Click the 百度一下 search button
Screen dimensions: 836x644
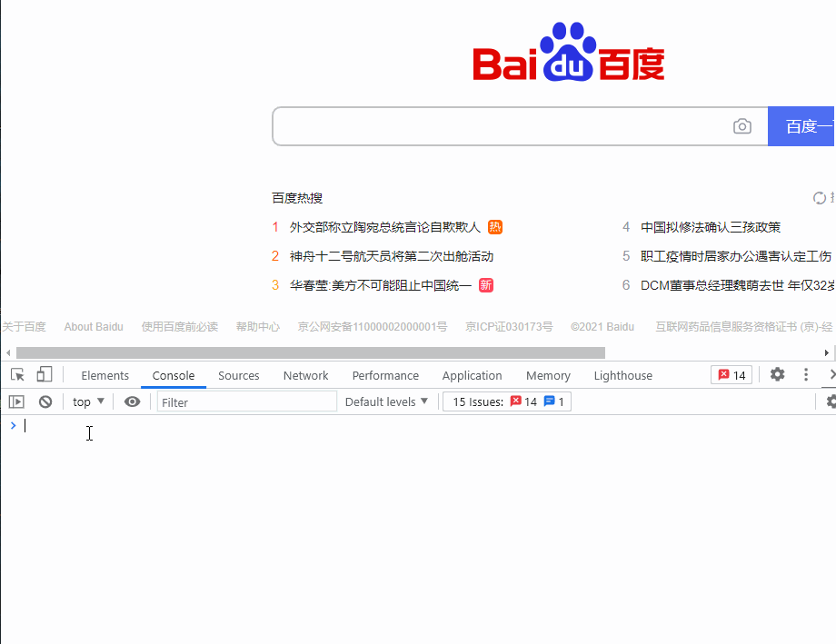pos(801,126)
